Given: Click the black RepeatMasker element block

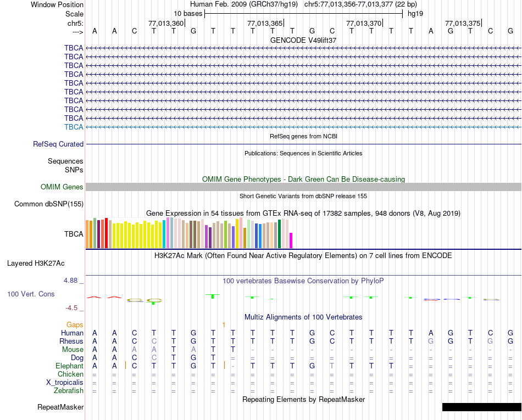Looking at the screenshot, I should coord(482,407).
